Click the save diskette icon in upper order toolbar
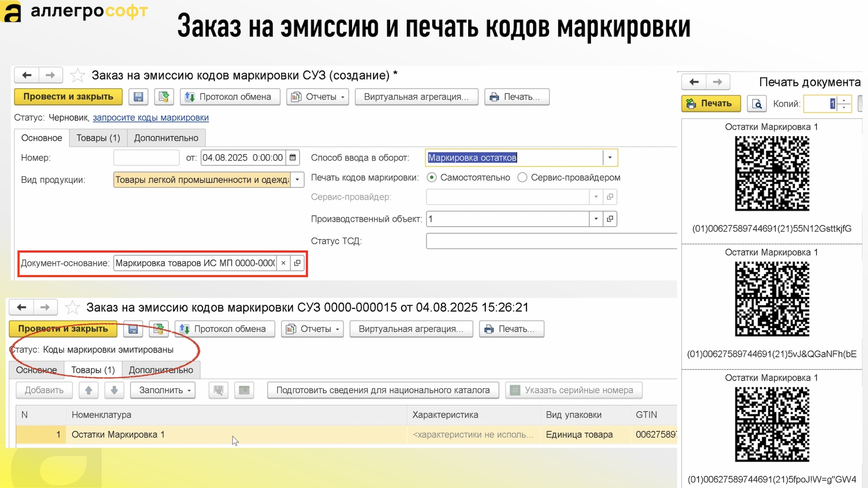This screenshot has height=488, width=868. pyautogui.click(x=139, y=97)
